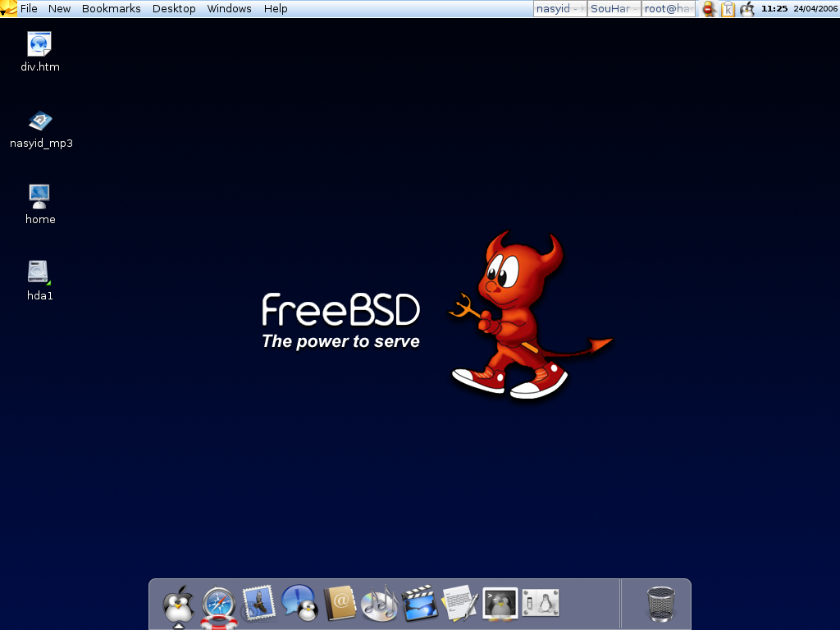The width and height of the screenshot is (840, 630).
Task: Open the home desktop icon
Action: (39, 204)
